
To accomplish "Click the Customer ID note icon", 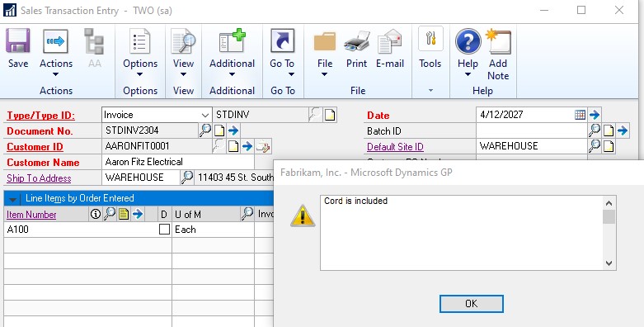I will (x=233, y=146).
